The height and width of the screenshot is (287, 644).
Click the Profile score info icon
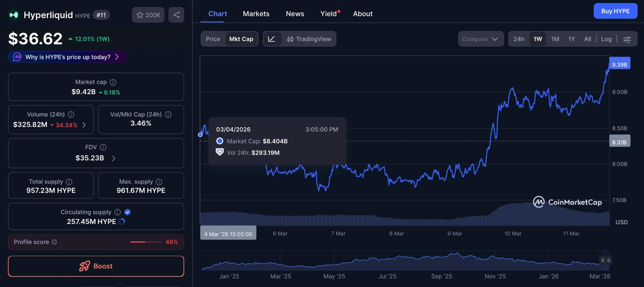click(54, 242)
